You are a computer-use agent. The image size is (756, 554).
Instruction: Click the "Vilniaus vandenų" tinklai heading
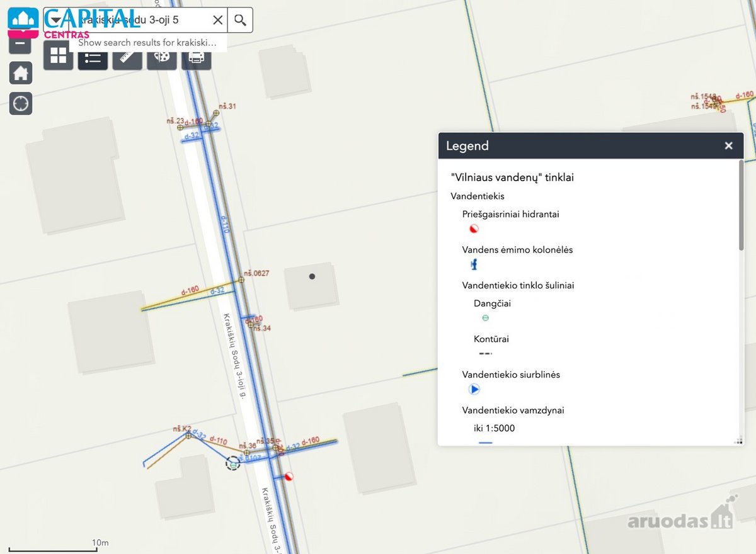tap(512, 178)
